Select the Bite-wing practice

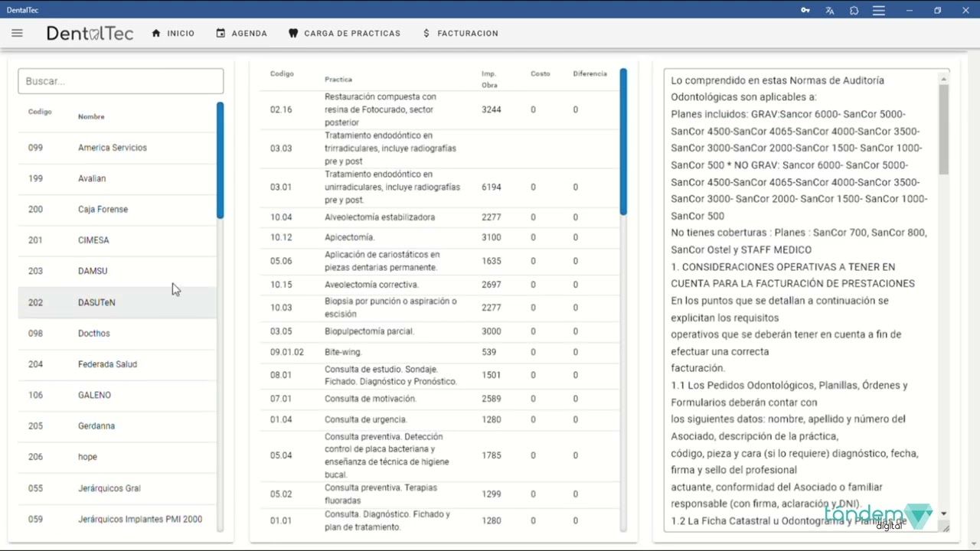(x=439, y=352)
